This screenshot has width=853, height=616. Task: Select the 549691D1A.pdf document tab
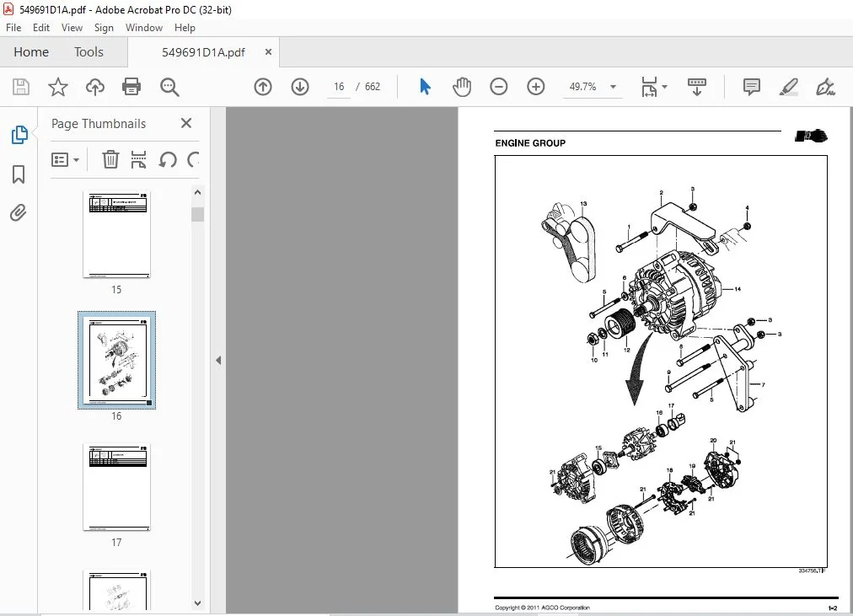pyautogui.click(x=203, y=52)
